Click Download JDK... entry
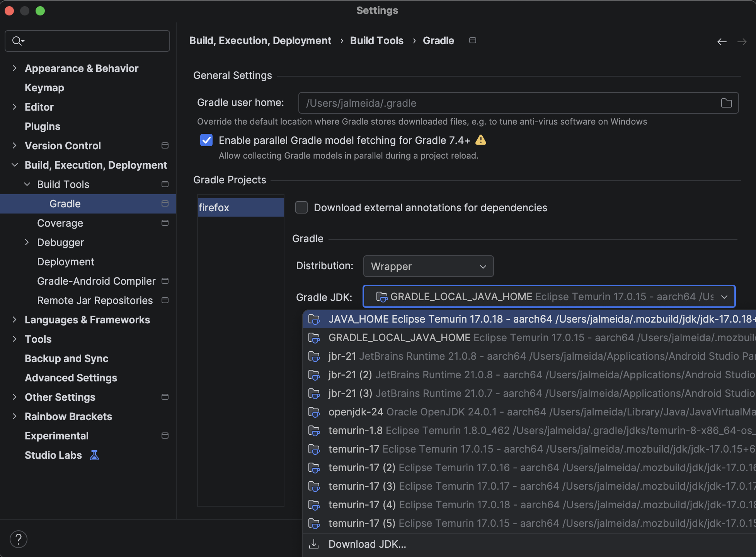Image resolution: width=756 pixels, height=557 pixels. (367, 544)
